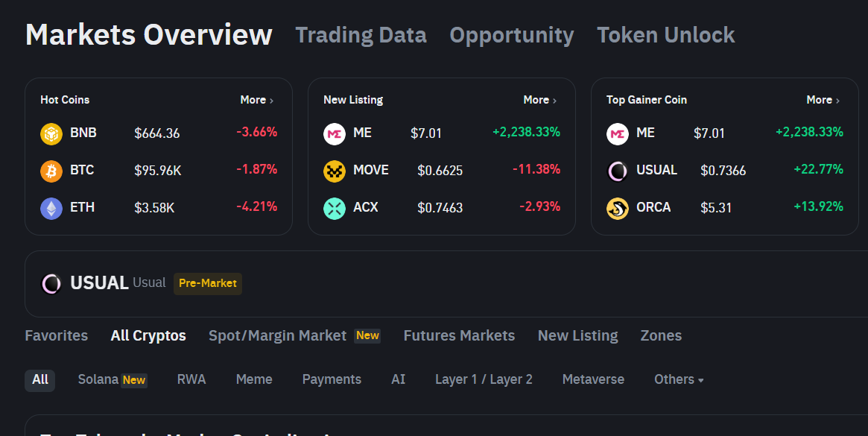Image resolution: width=868 pixels, height=436 pixels.
Task: Click the MOVE ticker name
Action: click(x=371, y=170)
